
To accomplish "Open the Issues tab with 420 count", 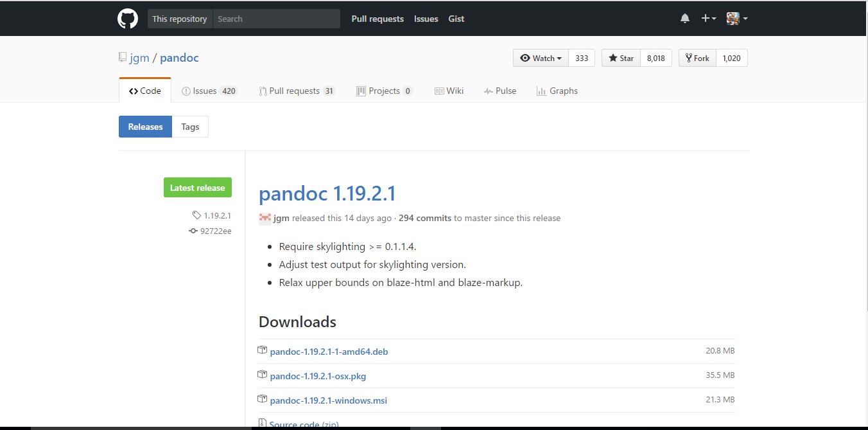I will tap(209, 91).
